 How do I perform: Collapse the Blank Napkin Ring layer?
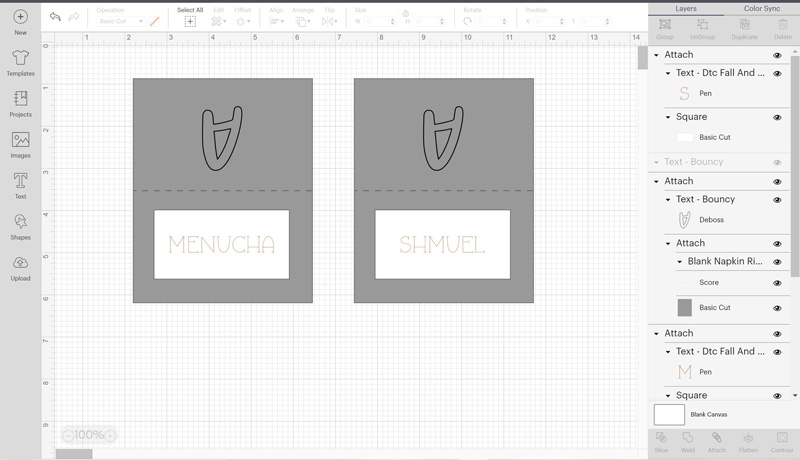[680, 262]
